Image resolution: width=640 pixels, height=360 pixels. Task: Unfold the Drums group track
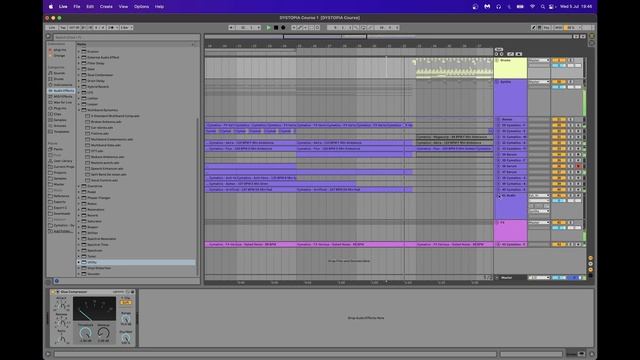(x=497, y=60)
